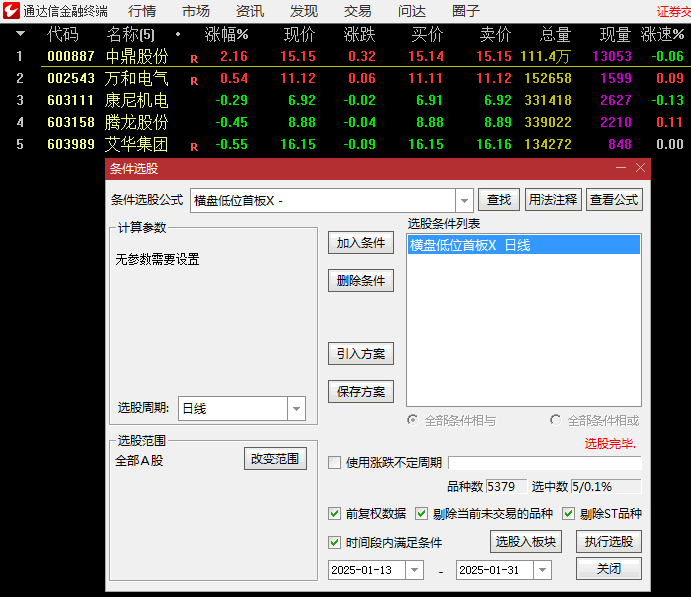Select 全部条件相或 radio button

(x=555, y=420)
